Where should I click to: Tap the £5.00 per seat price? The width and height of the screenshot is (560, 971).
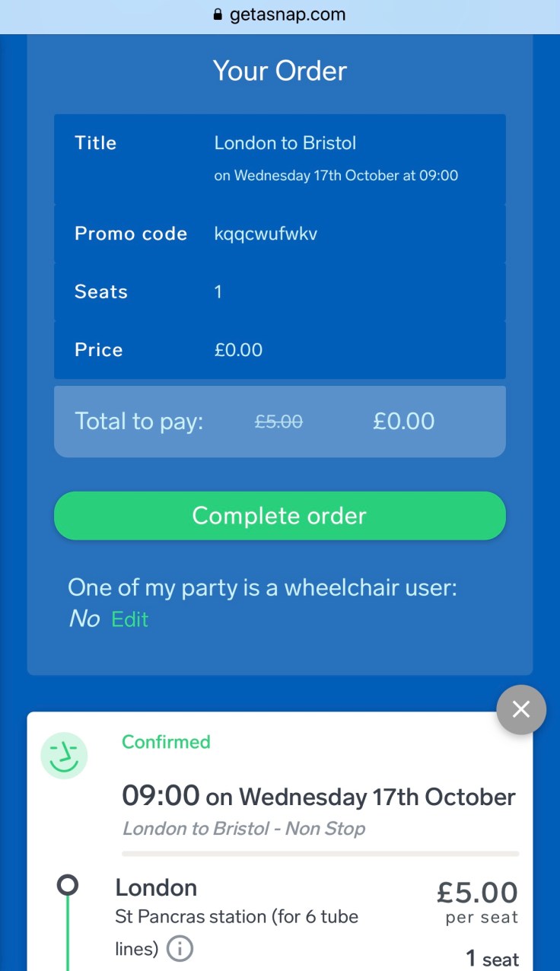pos(477,893)
